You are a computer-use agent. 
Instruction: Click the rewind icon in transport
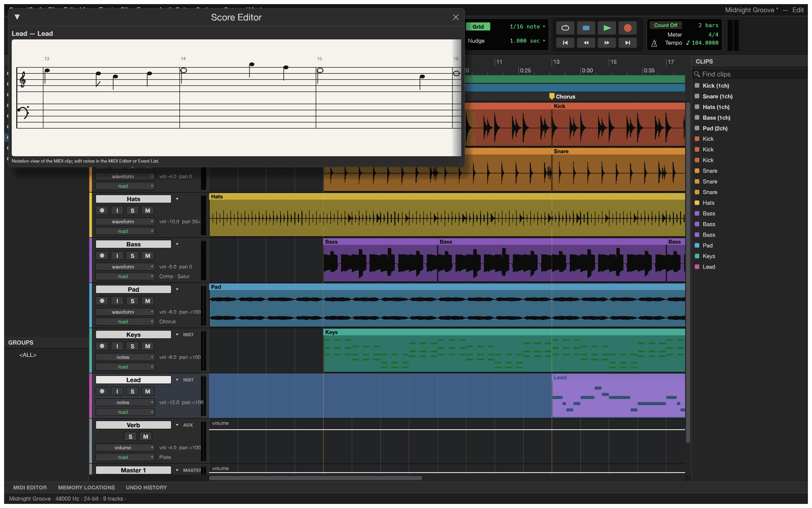586,43
